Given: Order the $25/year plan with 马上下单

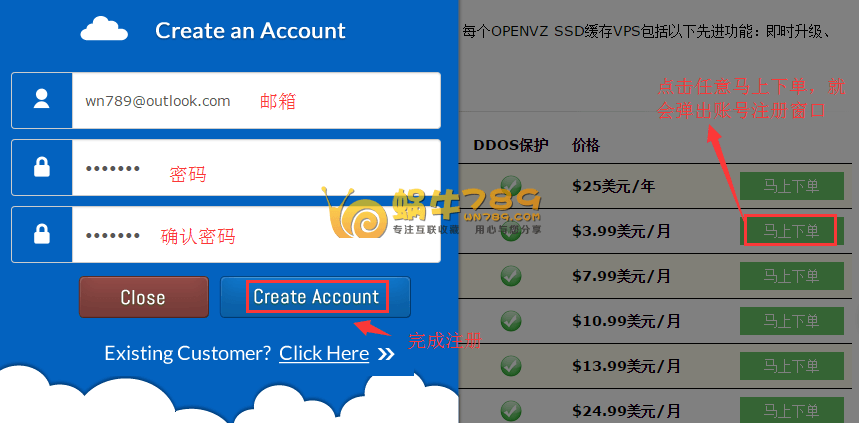Looking at the screenshot, I should [x=792, y=186].
